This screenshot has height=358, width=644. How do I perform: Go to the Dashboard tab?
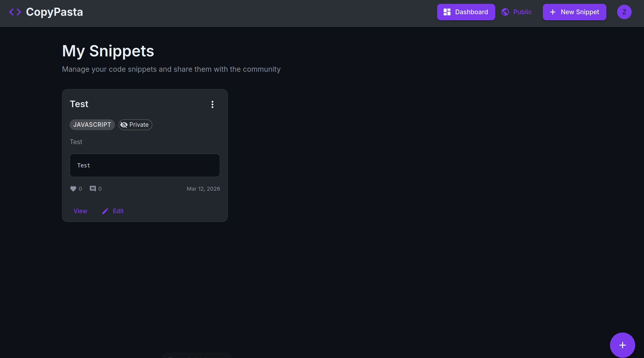coord(466,12)
